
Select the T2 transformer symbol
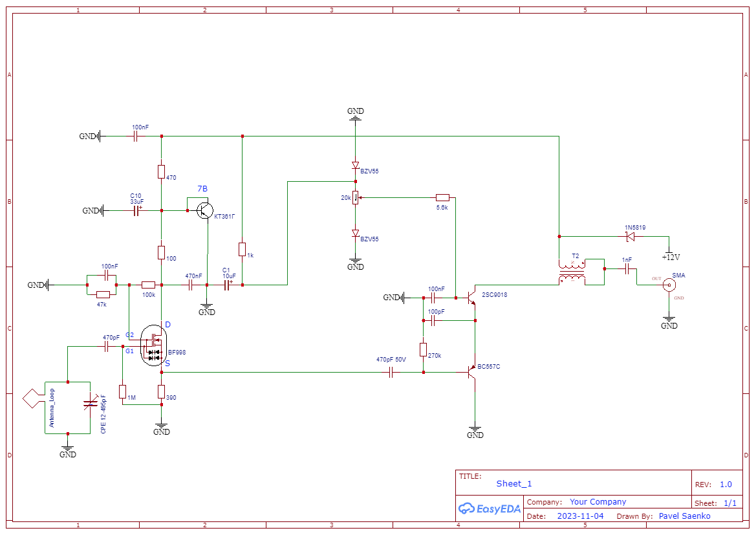pyautogui.click(x=572, y=272)
